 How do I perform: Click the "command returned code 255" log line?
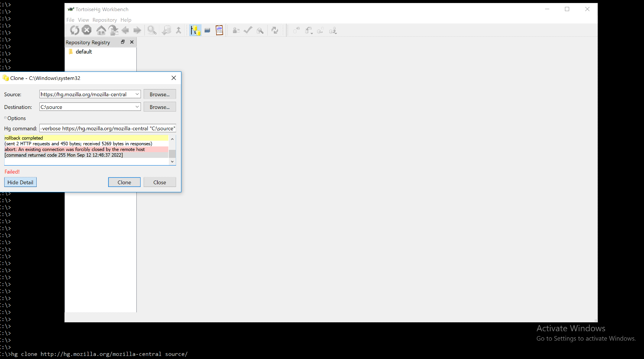[64, 155]
